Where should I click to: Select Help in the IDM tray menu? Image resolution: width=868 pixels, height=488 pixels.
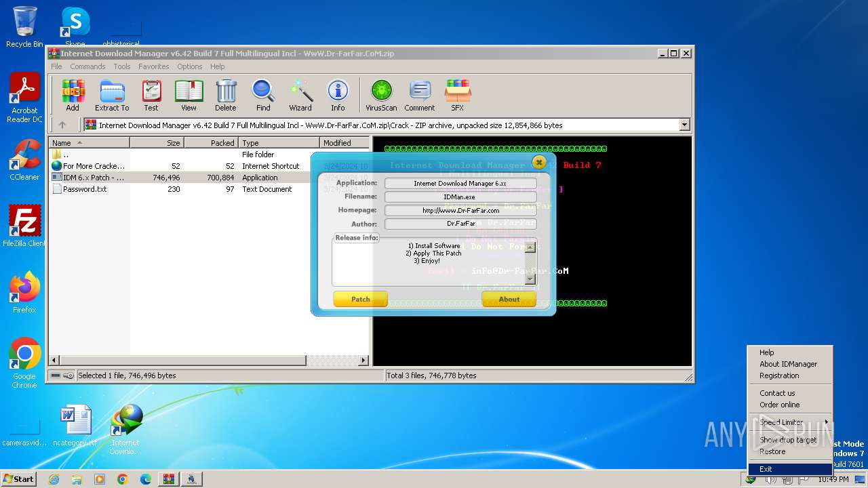(790, 352)
